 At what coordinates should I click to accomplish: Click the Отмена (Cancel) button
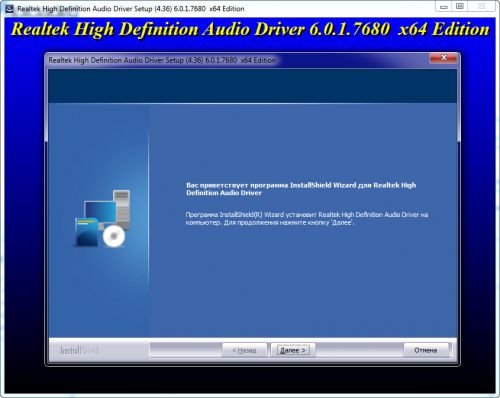(426, 350)
